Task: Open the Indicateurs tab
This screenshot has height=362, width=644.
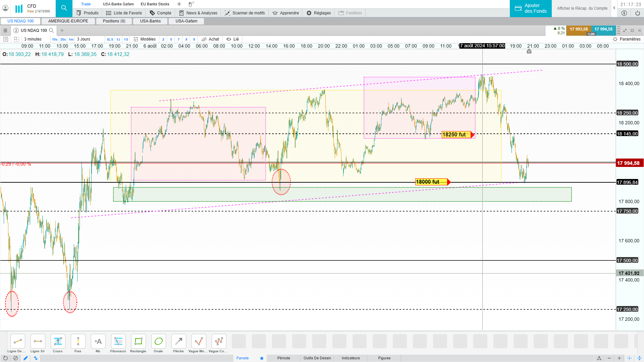Action: pyautogui.click(x=351, y=358)
